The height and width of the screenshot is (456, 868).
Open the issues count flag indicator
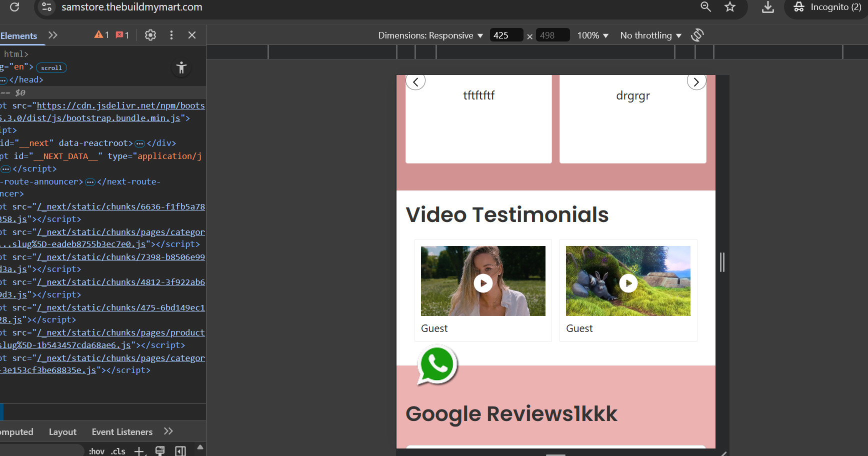coord(122,35)
